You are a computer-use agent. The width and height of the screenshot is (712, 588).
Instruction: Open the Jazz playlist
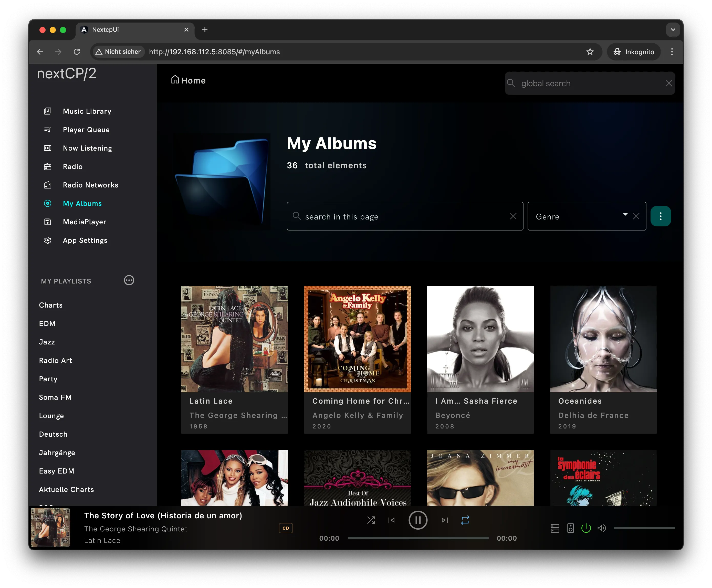click(47, 342)
